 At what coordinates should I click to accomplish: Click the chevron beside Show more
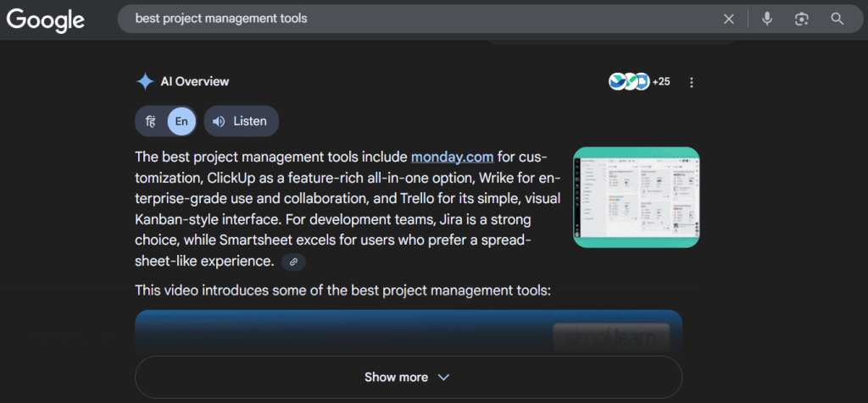click(x=443, y=378)
